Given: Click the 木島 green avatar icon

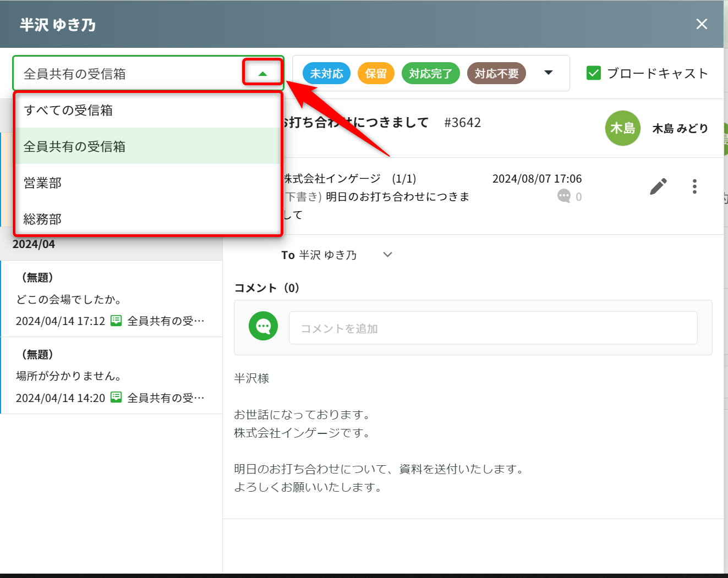Looking at the screenshot, I should tap(622, 128).
